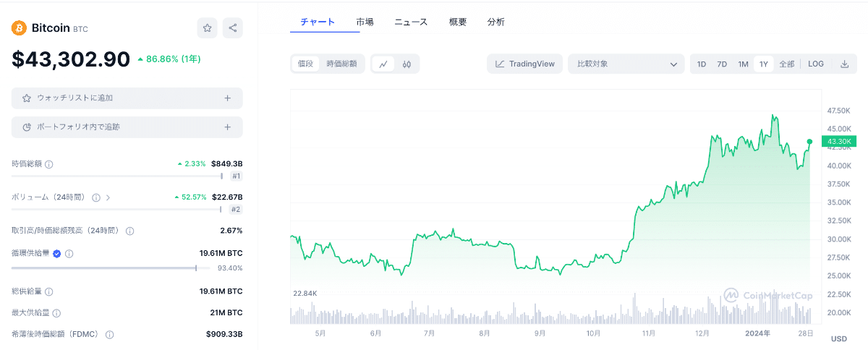Toggle the chart to 値段 view
868x350 pixels.
point(306,64)
